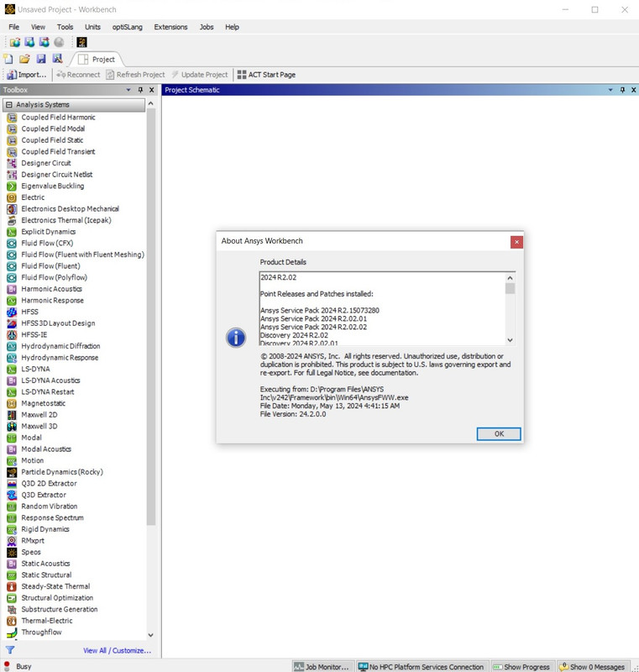
Task: Select the HFSS system icon
Action: click(12, 312)
